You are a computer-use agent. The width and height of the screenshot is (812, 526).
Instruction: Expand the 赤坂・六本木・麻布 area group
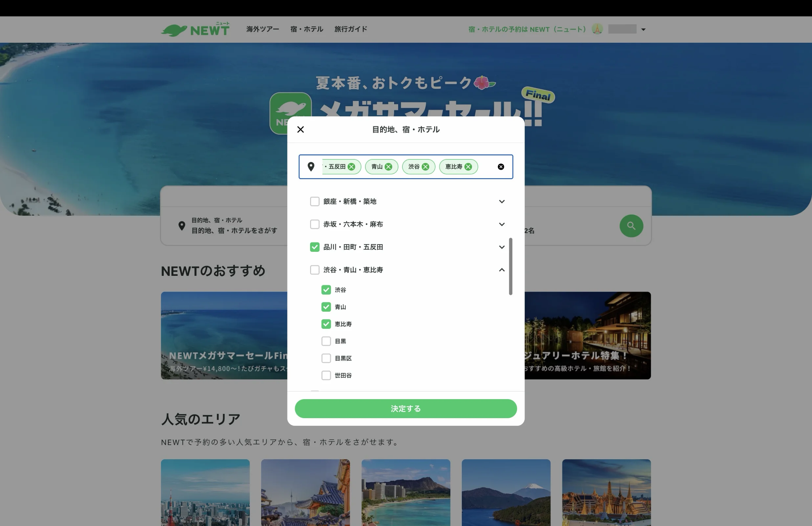click(x=502, y=225)
